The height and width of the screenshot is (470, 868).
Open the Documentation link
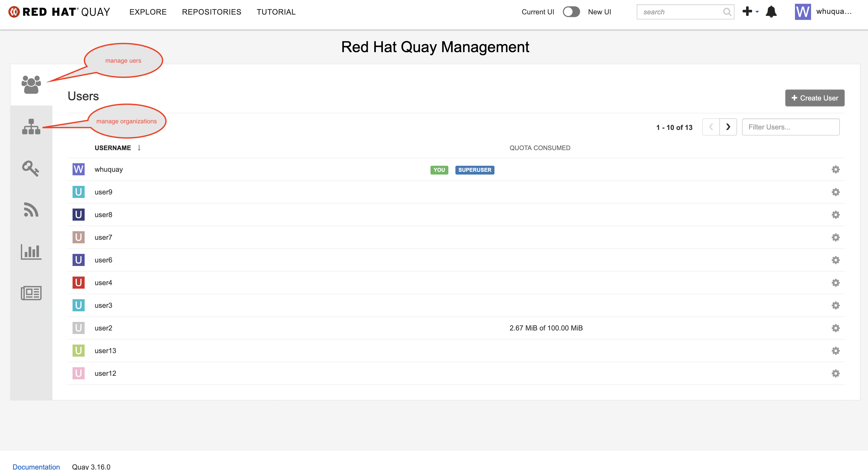click(36, 466)
